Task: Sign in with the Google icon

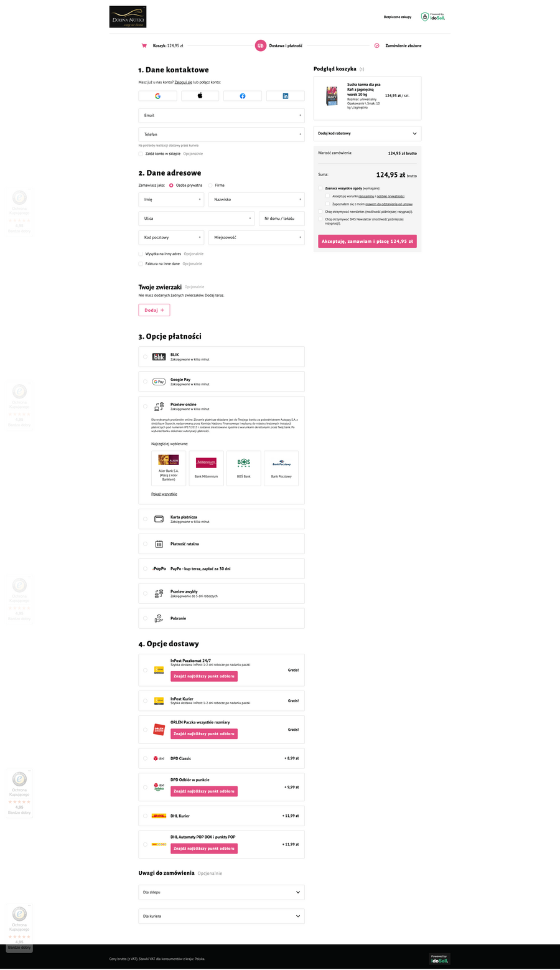Action: click(157, 96)
